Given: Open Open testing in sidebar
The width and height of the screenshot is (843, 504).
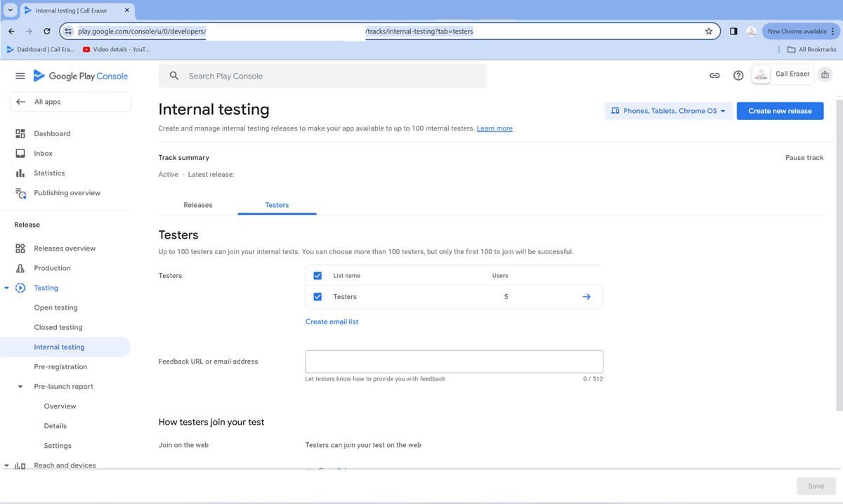Looking at the screenshot, I should [x=56, y=307].
